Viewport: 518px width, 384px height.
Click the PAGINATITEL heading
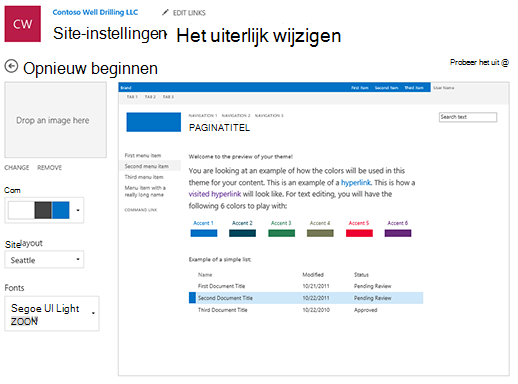coord(219,128)
